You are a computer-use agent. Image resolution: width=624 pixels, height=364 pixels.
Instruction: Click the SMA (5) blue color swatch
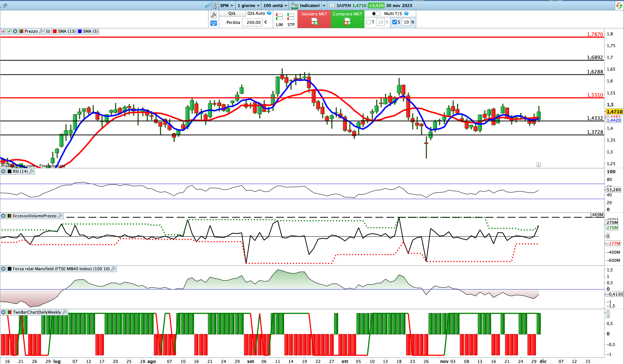(x=80, y=31)
